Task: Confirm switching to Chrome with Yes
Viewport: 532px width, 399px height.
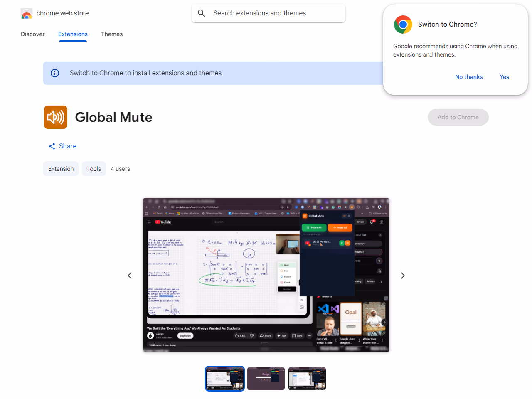Action: (504, 77)
